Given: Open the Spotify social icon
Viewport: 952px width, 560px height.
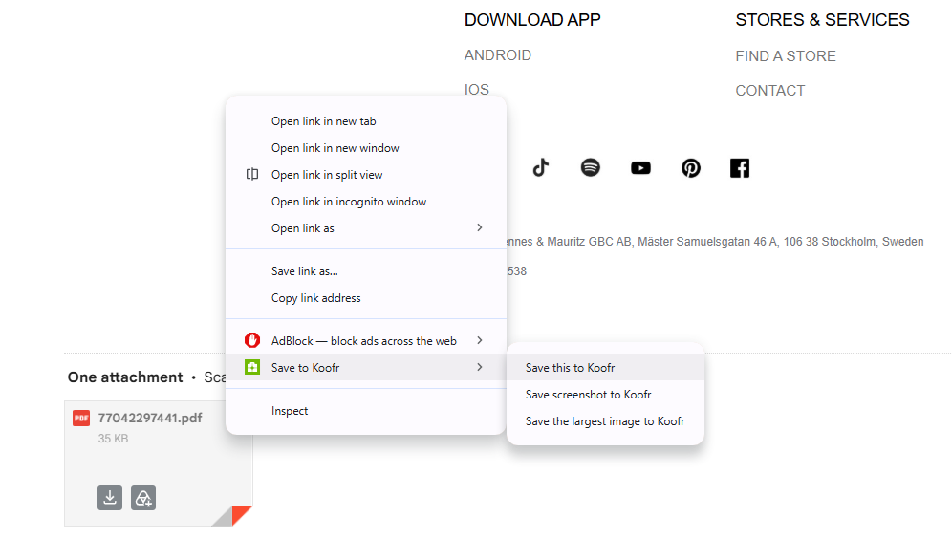Looking at the screenshot, I should tap(590, 167).
